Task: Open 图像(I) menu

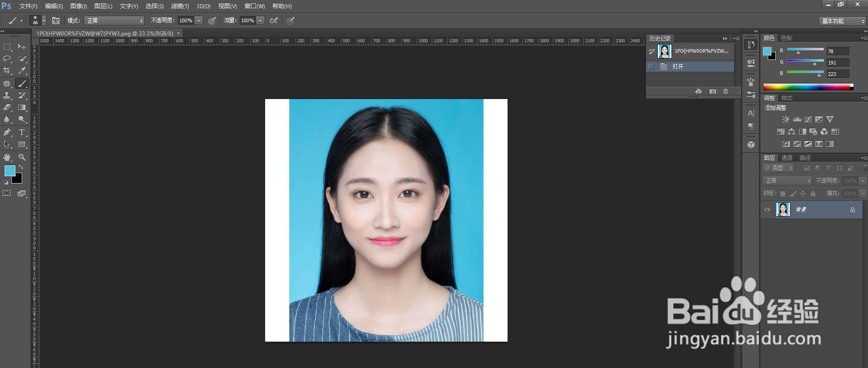Action: pos(79,6)
